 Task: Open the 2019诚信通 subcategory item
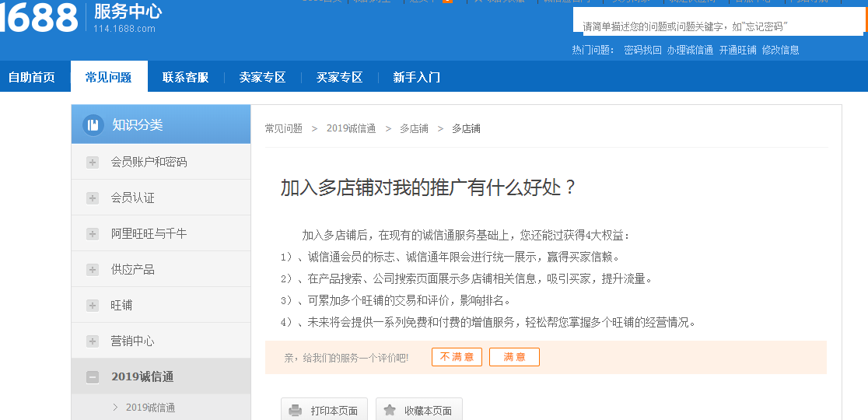[150, 408]
